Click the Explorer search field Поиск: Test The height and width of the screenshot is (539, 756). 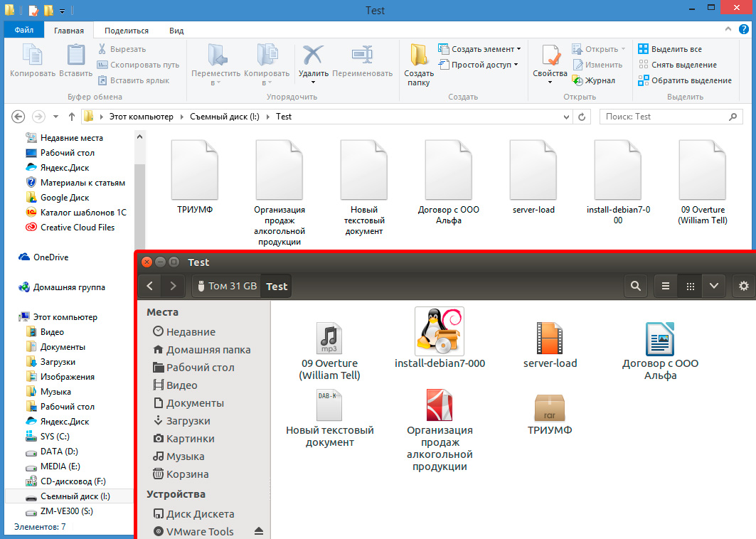(661, 117)
